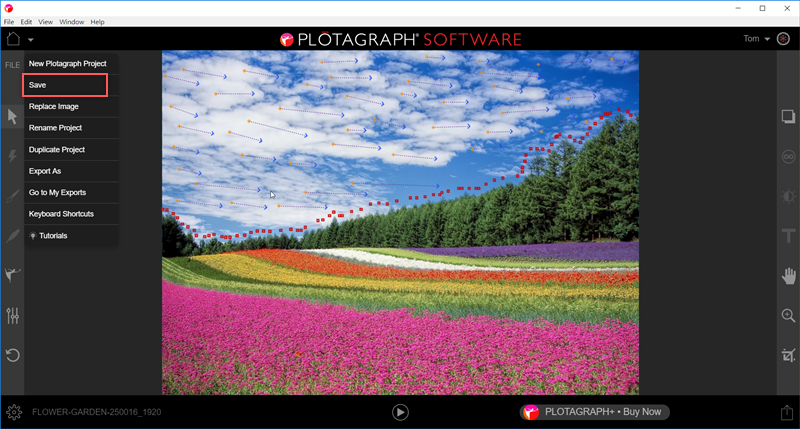Maximize the application window
This screenshot has height=429, width=800.
pos(762,8)
